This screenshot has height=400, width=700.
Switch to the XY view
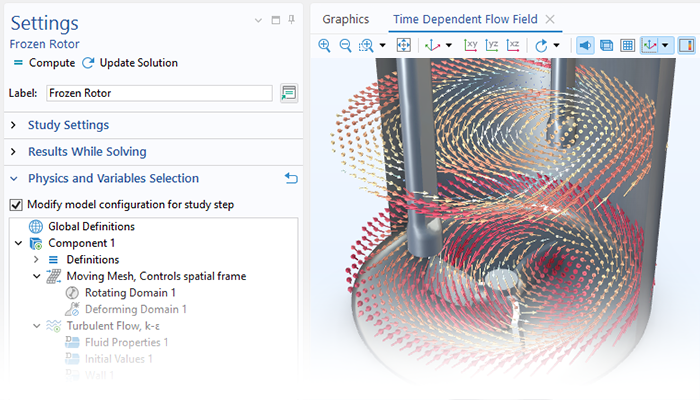tap(471, 45)
